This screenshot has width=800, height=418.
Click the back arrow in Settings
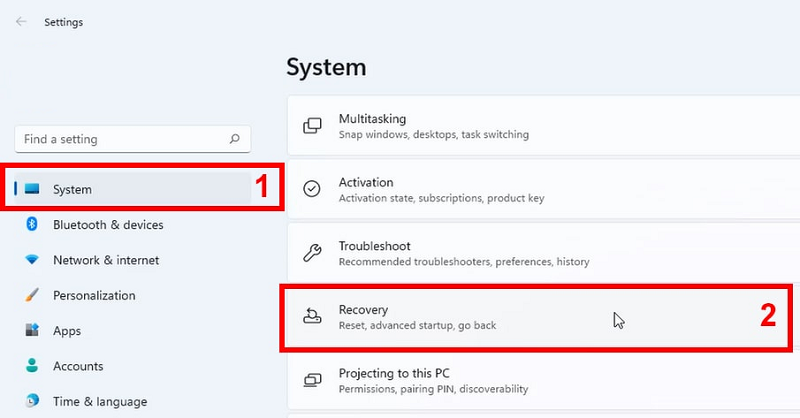[21, 21]
